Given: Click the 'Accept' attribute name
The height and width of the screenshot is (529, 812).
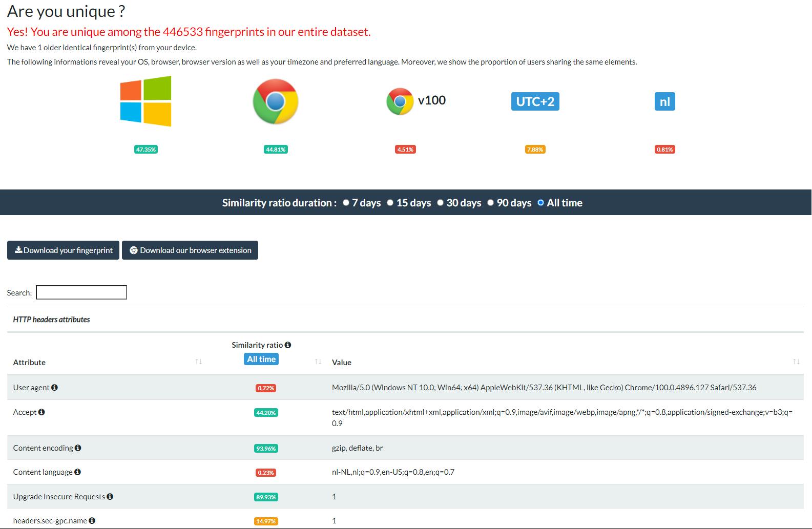Looking at the screenshot, I should [x=25, y=412].
